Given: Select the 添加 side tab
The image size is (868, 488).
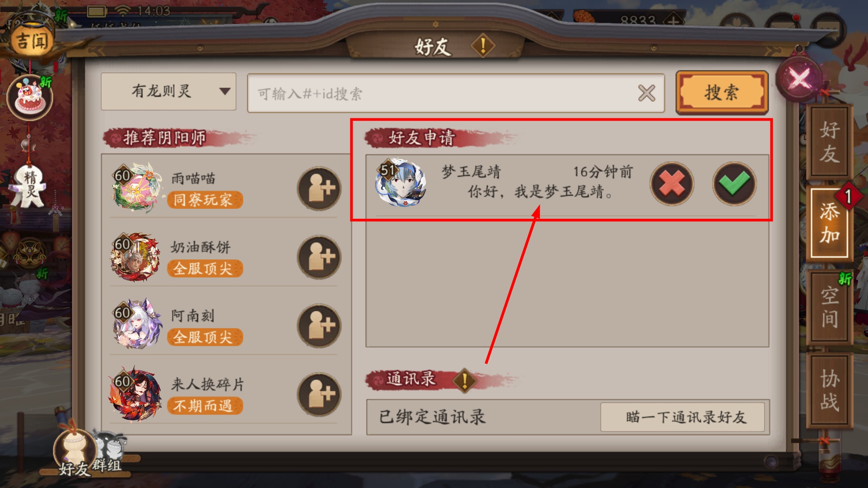Looking at the screenshot, I should 830,223.
